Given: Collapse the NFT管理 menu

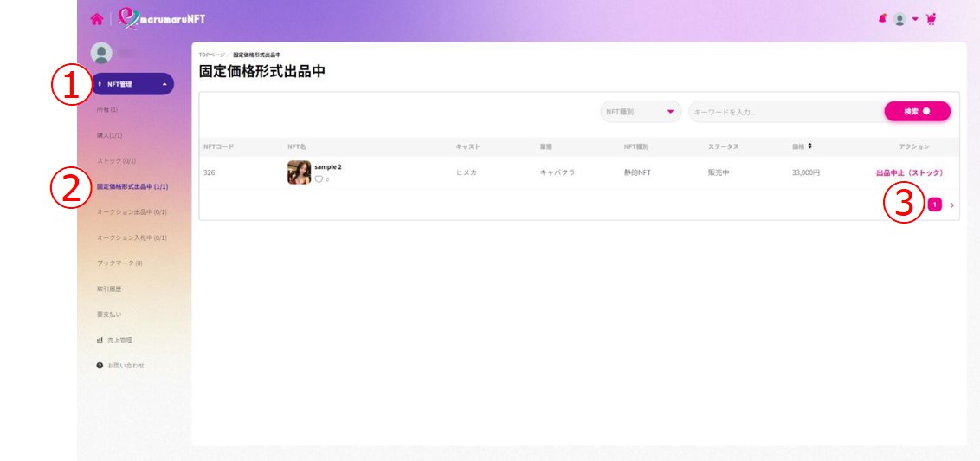Looking at the screenshot, I should pos(133,84).
